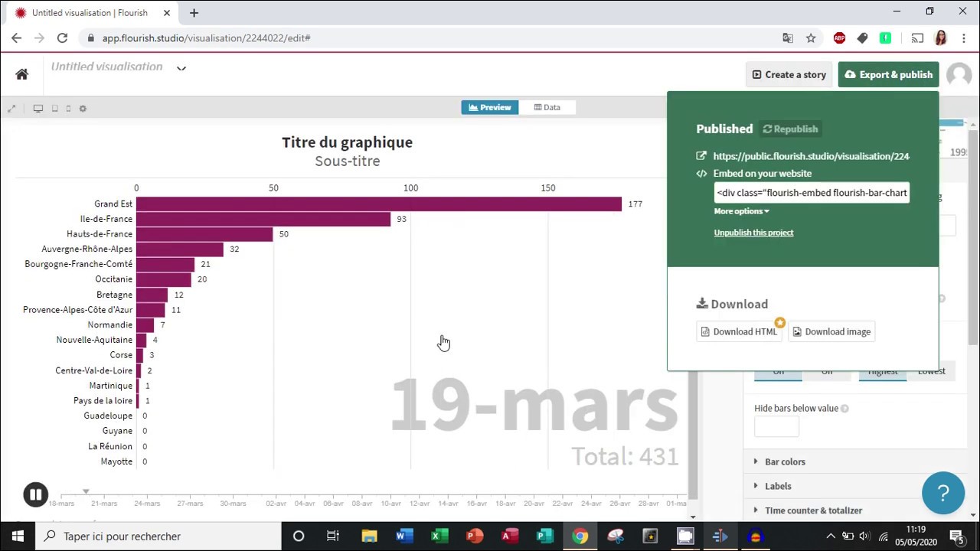Open Windows Start menu
The width and height of the screenshot is (980, 551).
pyautogui.click(x=18, y=536)
